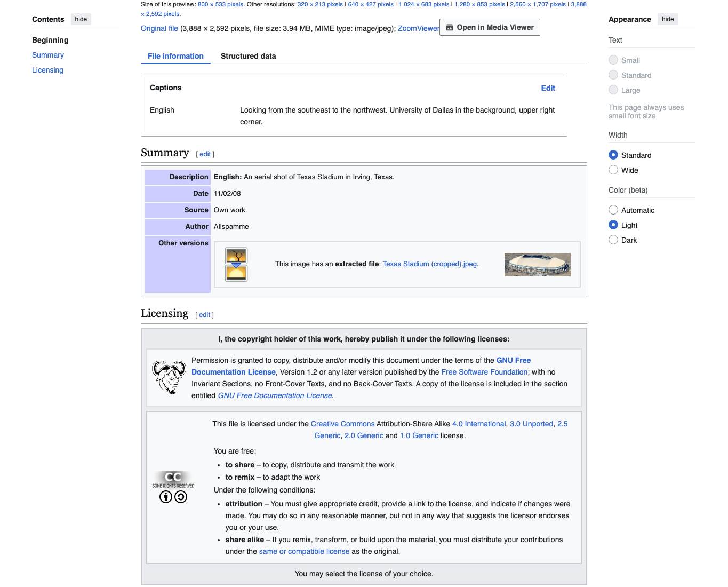
Task: Select the Standard width radio button
Action: tap(613, 155)
